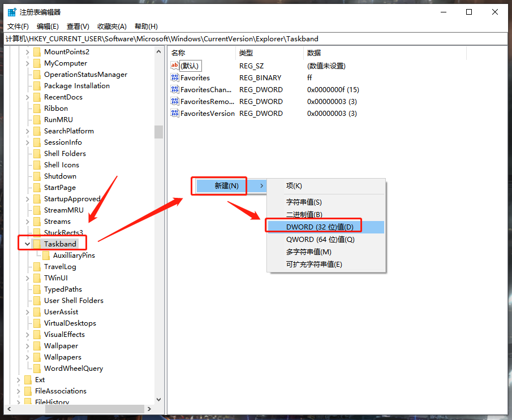Expand the Ext tree node

tap(18, 379)
